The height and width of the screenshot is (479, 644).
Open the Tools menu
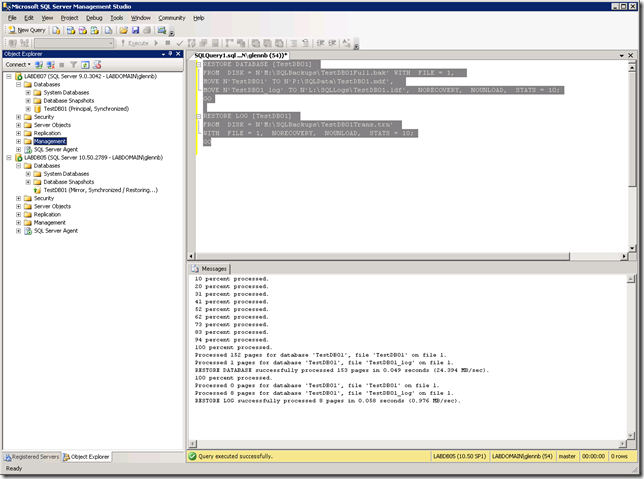tap(117, 17)
